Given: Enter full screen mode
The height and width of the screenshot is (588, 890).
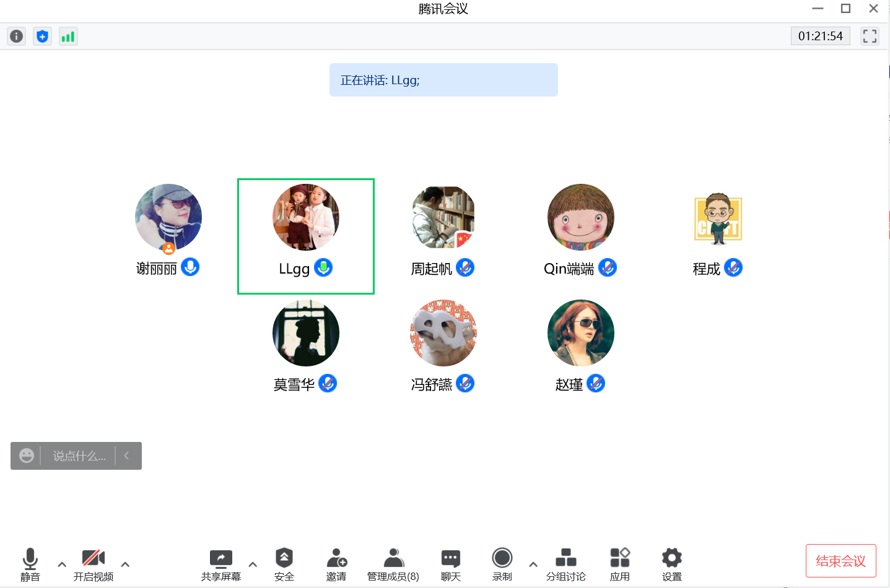Looking at the screenshot, I should click(x=870, y=37).
